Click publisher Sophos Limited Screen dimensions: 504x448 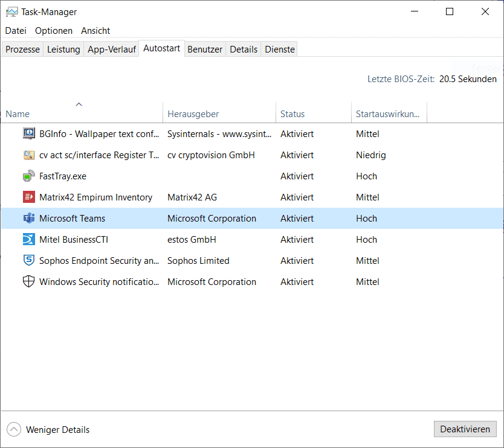[x=198, y=261]
